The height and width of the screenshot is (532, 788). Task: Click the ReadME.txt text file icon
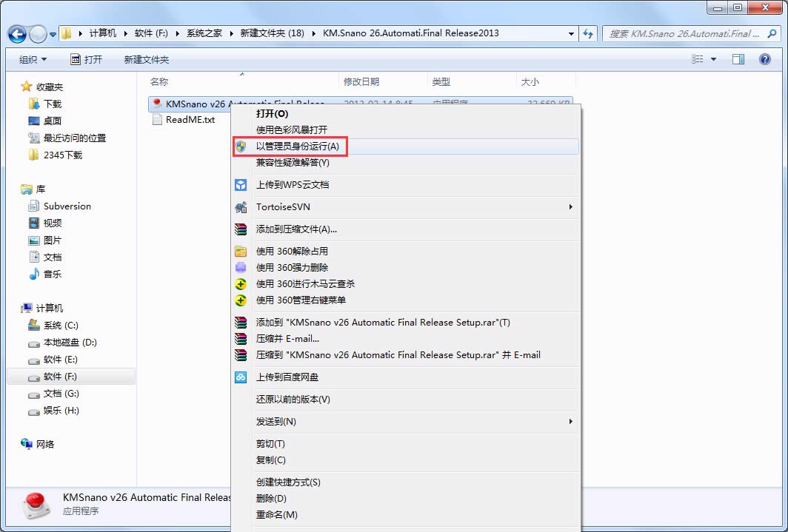[x=158, y=120]
